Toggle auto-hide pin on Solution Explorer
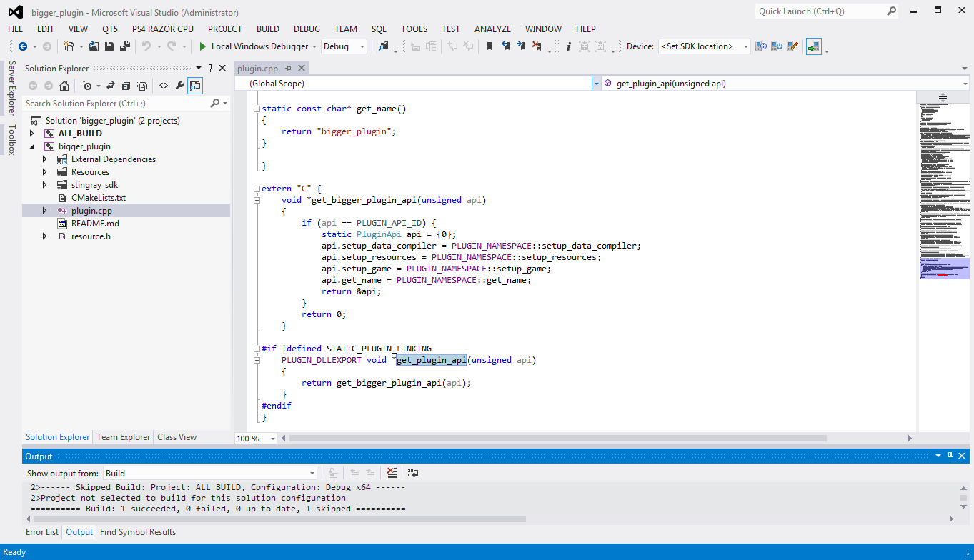974x560 pixels. coord(210,68)
